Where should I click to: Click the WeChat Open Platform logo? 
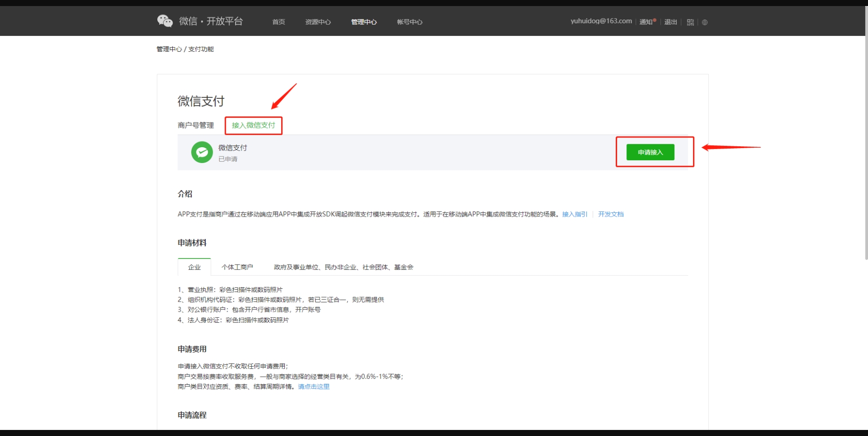[200, 21]
